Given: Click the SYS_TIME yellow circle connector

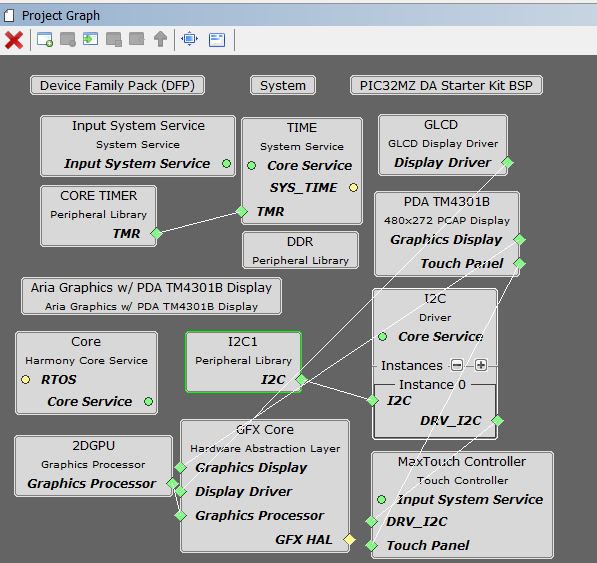Looking at the screenshot, I should [353, 187].
